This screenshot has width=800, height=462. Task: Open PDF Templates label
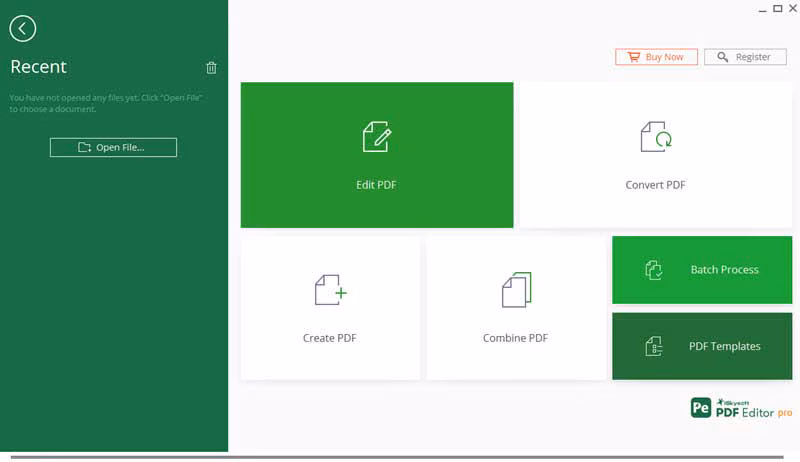point(724,346)
